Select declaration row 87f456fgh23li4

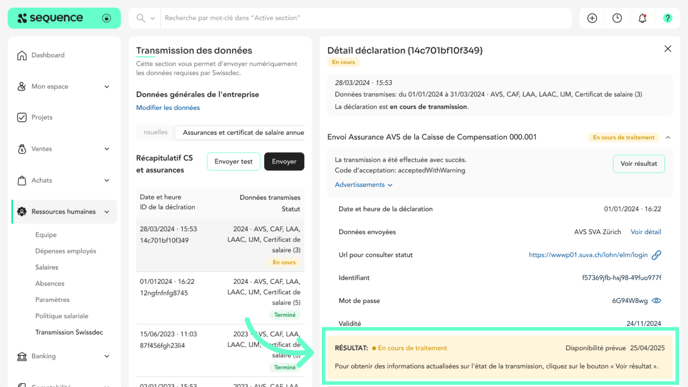coord(220,351)
